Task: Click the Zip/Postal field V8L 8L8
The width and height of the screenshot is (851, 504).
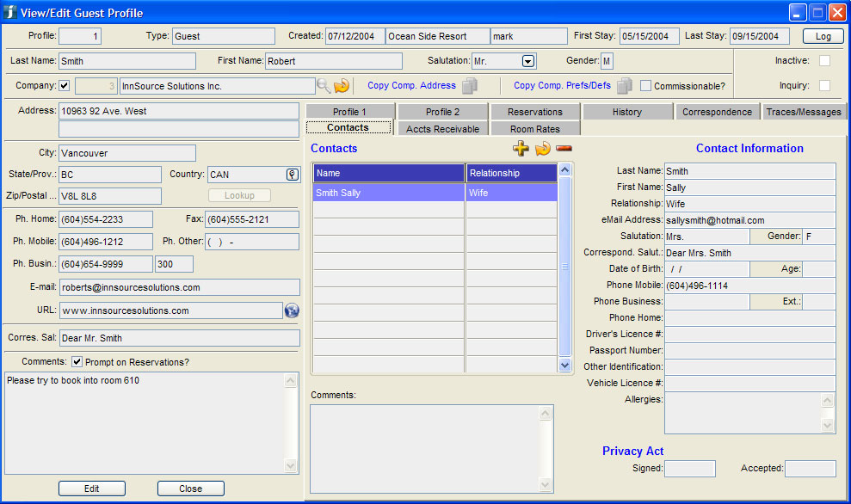Action: [109, 196]
